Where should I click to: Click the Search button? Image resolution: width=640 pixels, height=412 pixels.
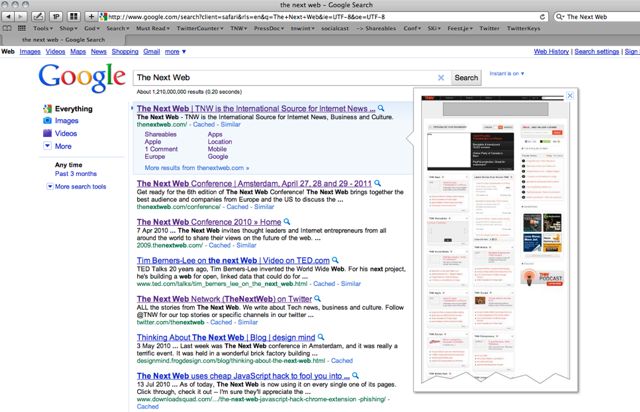pyautogui.click(x=466, y=78)
